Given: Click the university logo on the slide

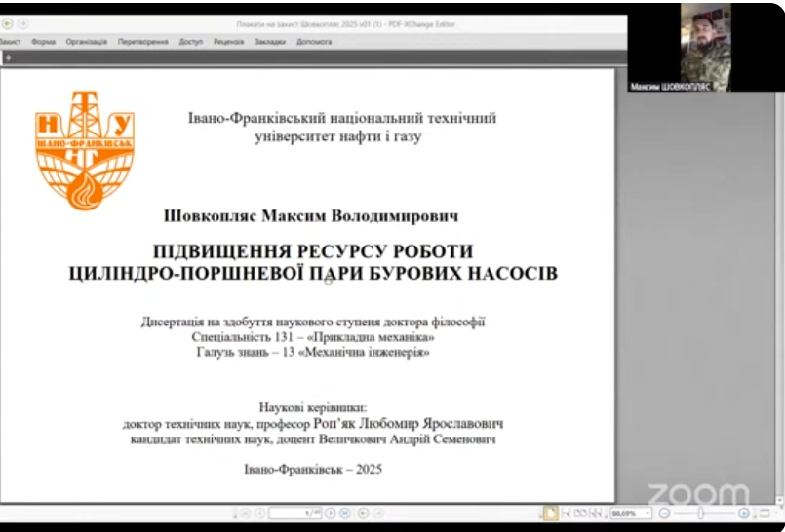Looking at the screenshot, I should [x=85, y=150].
